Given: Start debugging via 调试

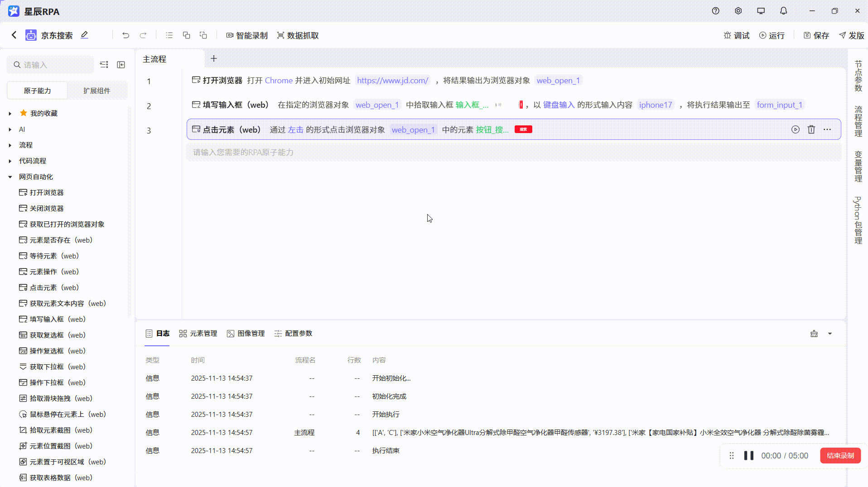Looking at the screenshot, I should tap(736, 35).
